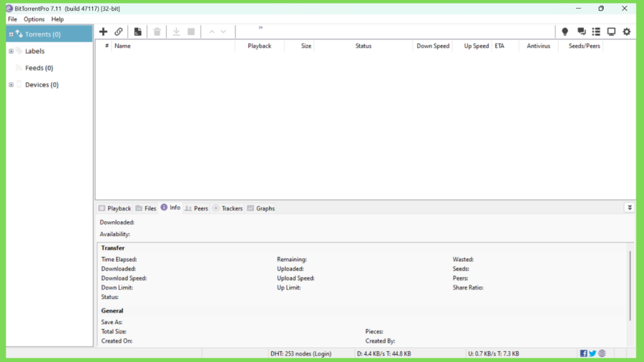
Task: Click the Save As: label
Action: click(x=112, y=322)
